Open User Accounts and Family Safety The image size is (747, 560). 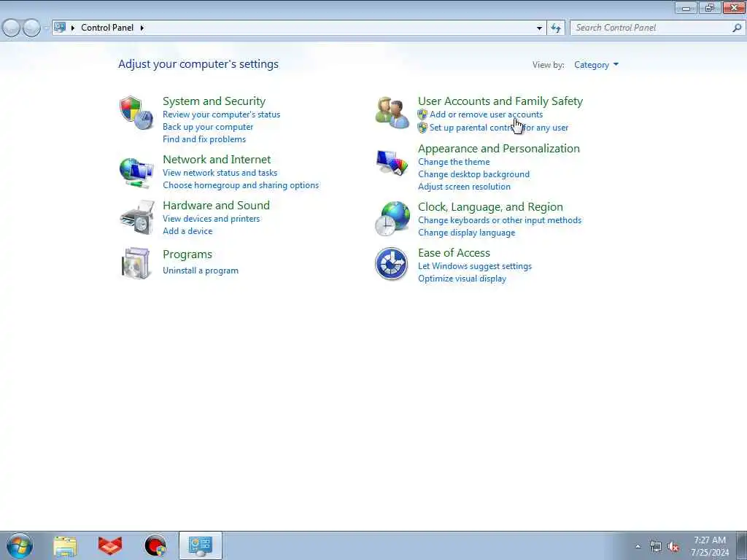point(500,101)
